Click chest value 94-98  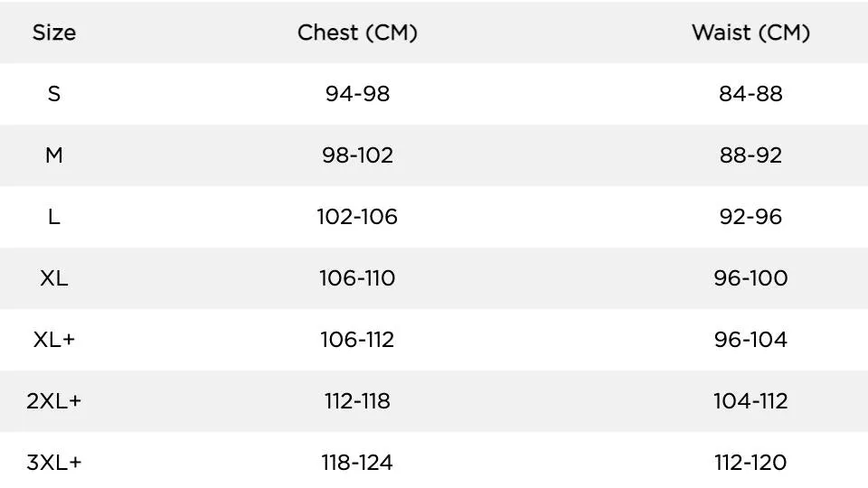(x=357, y=94)
